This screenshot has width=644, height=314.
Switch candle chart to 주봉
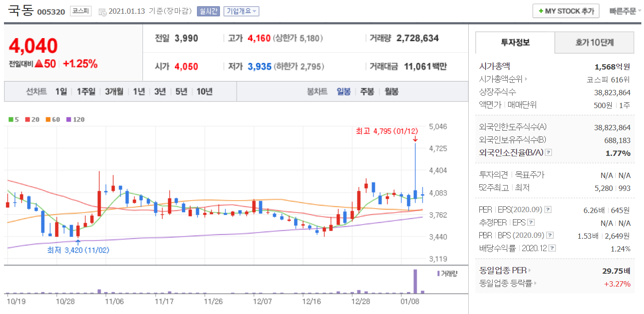coord(366,91)
